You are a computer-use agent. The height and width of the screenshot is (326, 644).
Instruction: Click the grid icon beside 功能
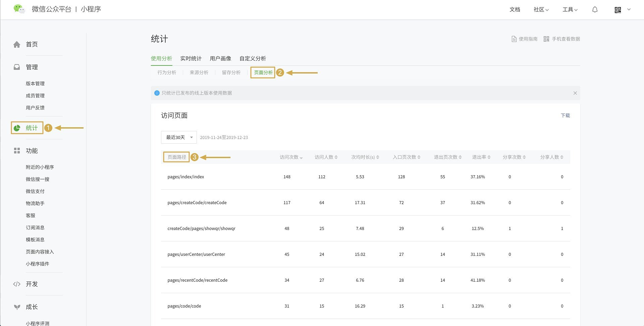(x=17, y=151)
